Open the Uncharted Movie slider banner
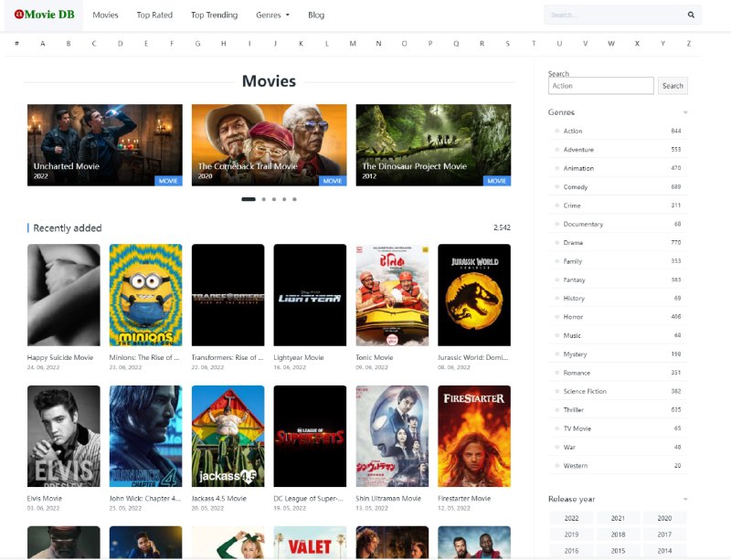Screen dimensions: 731x560 pyautogui.click(x=105, y=145)
